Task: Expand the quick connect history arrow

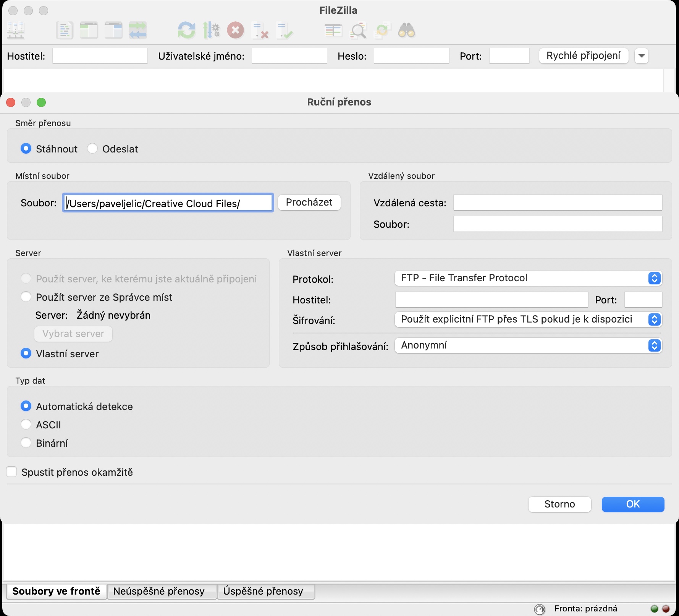Action: point(642,56)
